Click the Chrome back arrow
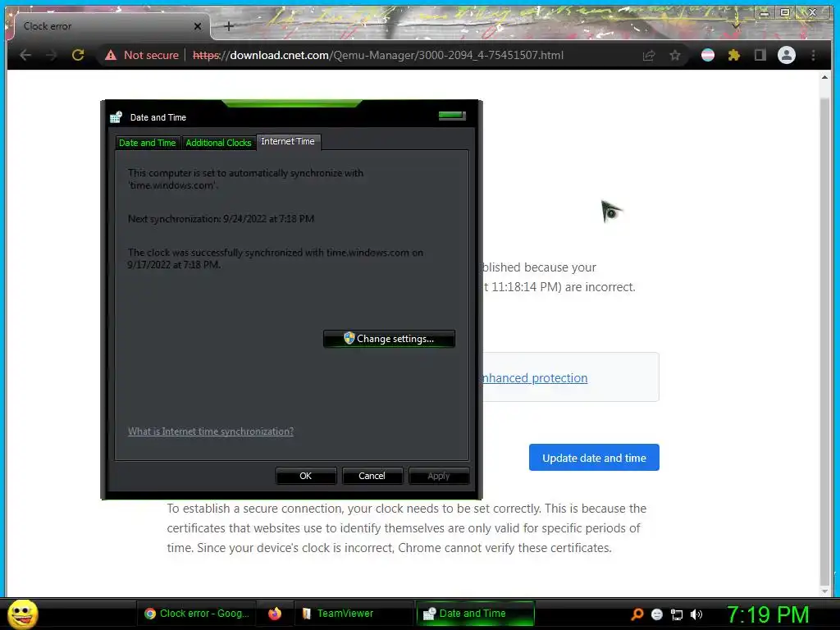840x630 pixels. click(25, 55)
